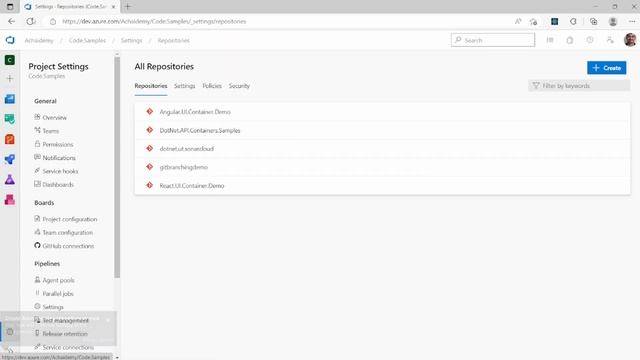Open Achaidemy organization breadcrumb link
The width and height of the screenshot is (640, 360).
39,40
